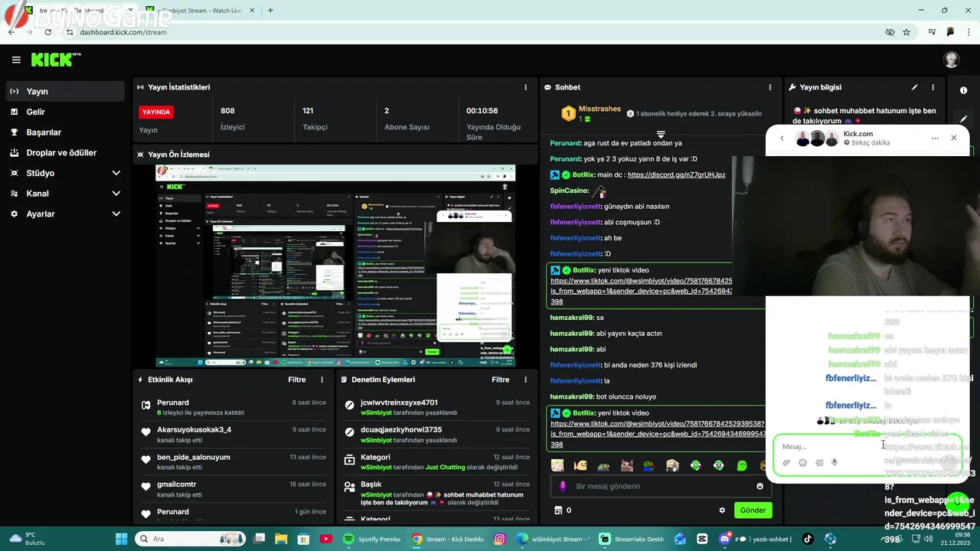This screenshot has width=980, height=551.
Task: Click the Bir mesaj gönderin chat input
Action: [662, 486]
